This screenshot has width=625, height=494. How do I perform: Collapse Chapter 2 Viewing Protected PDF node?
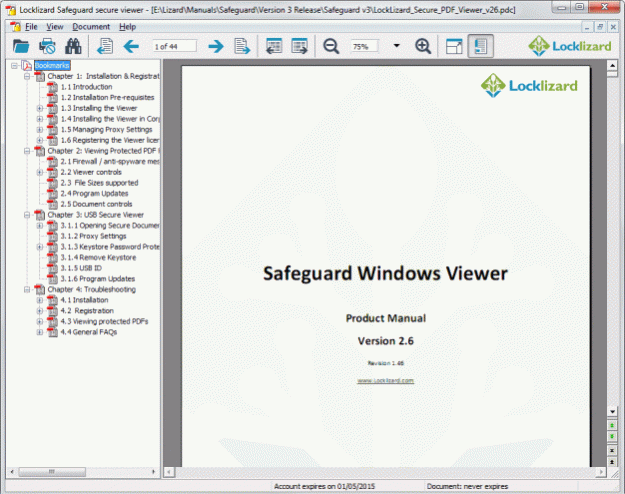tap(27, 151)
